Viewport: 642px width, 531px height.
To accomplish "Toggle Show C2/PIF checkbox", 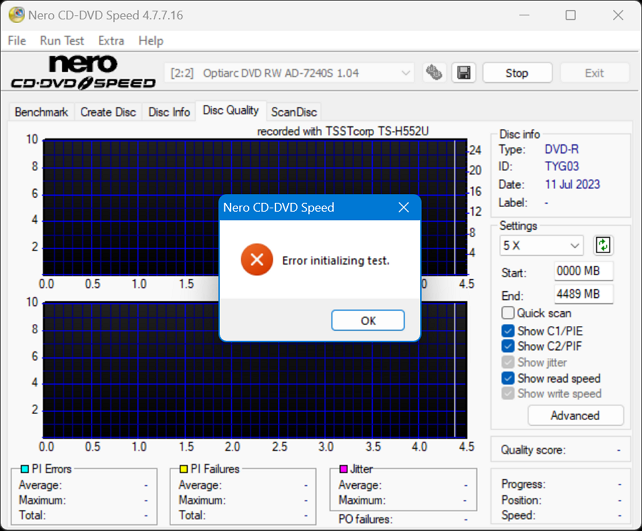I will point(508,346).
